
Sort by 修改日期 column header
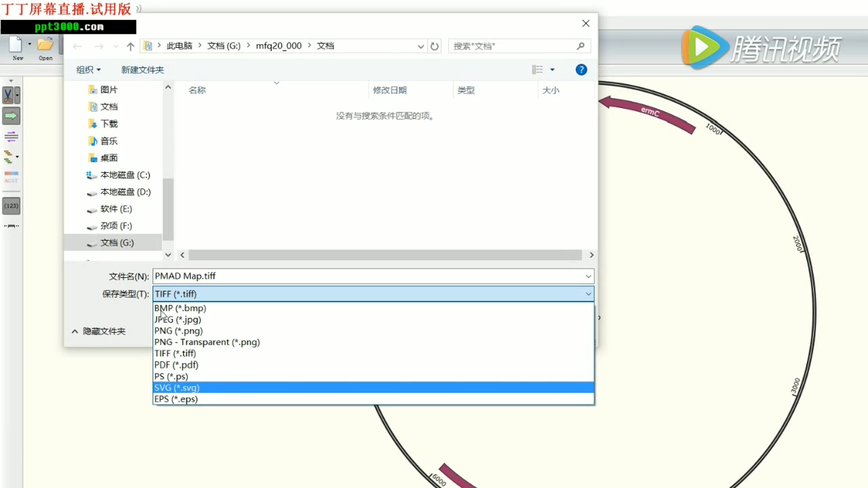pos(390,90)
